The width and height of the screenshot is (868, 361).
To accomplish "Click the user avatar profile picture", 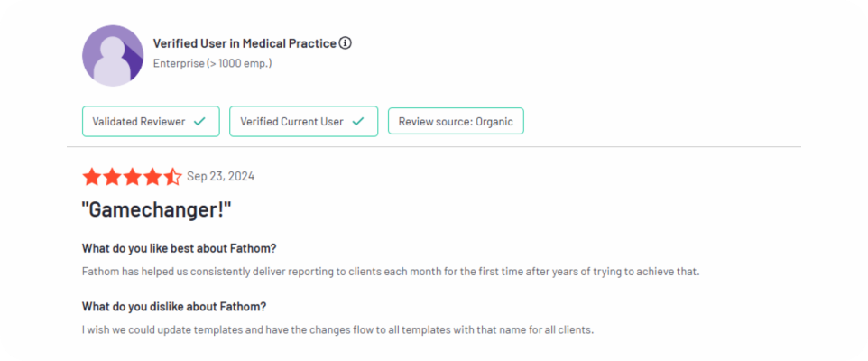I will (x=113, y=56).
